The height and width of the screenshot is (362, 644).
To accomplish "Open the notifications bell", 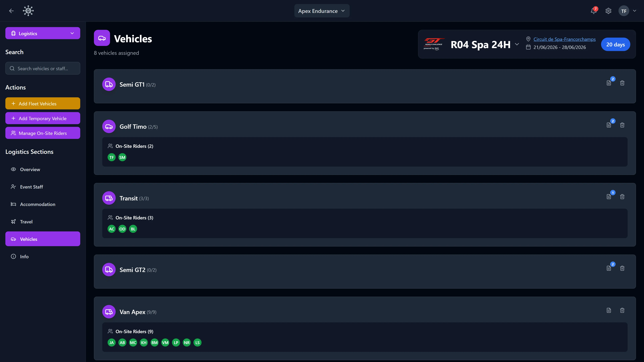I will pyautogui.click(x=594, y=11).
